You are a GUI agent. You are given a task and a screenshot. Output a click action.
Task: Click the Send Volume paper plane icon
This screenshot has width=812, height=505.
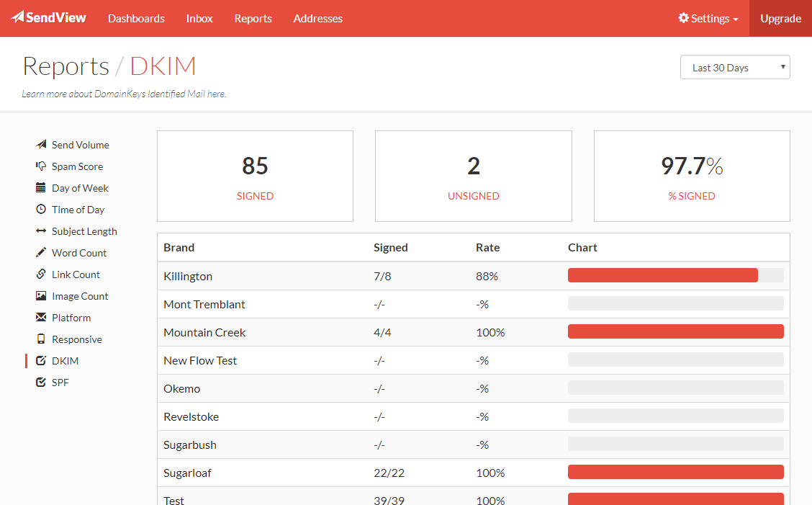coord(41,144)
